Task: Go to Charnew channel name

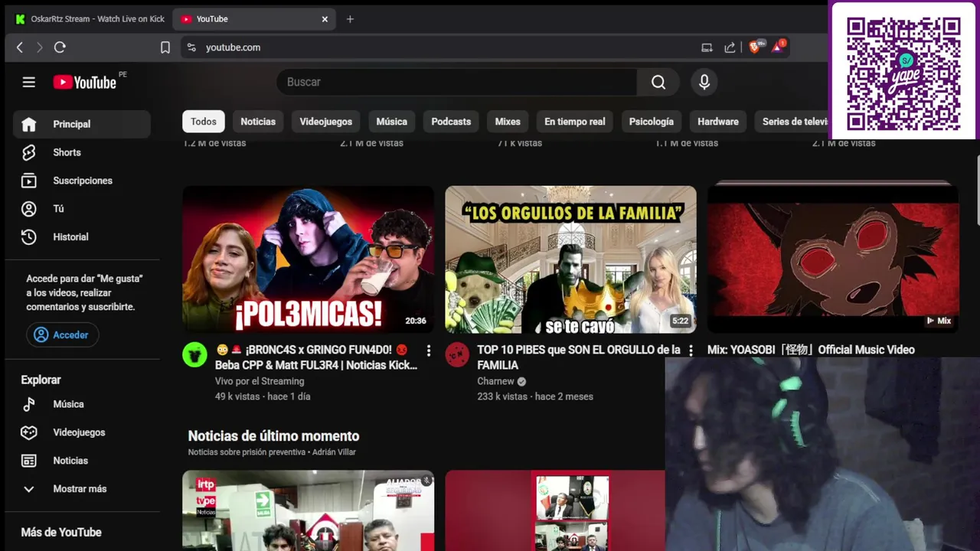Action: coord(495,381)
